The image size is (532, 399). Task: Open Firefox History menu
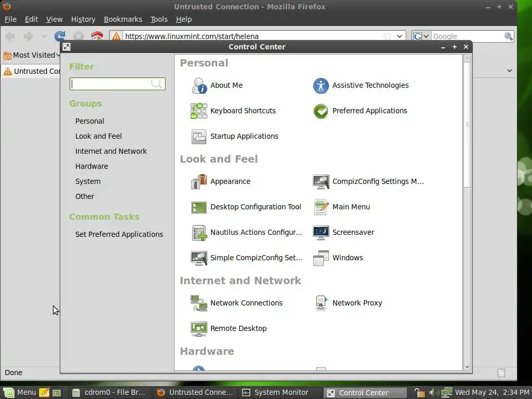(83, 19)
